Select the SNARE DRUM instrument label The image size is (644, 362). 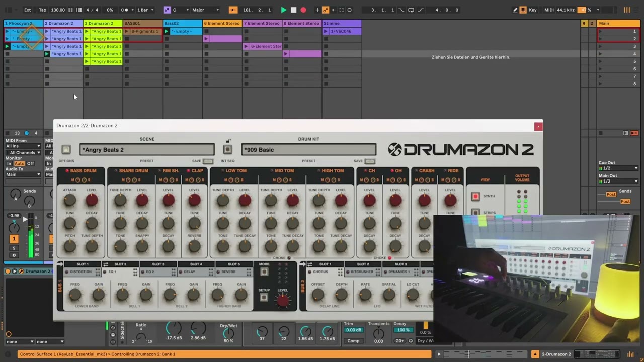coord(133,171)
